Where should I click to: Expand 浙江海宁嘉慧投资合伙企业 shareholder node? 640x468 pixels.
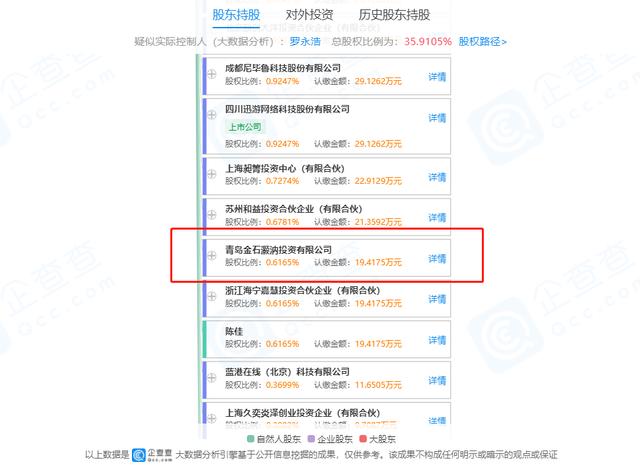coord(211,296)
